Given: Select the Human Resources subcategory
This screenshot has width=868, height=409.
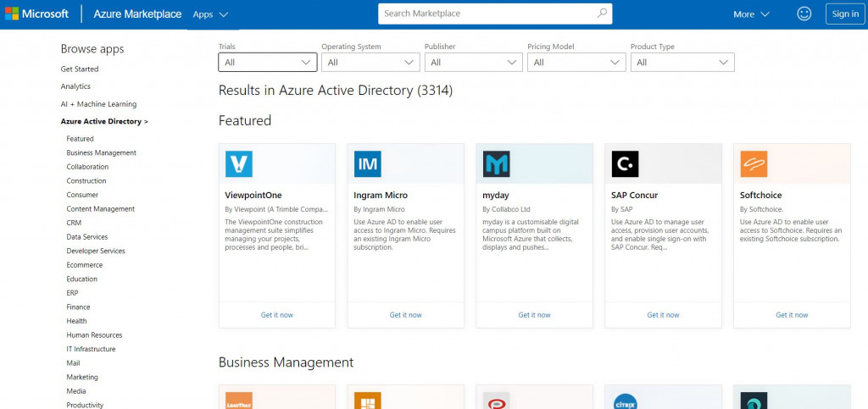Looking at the screenshot, I should [x=94, y=335].
